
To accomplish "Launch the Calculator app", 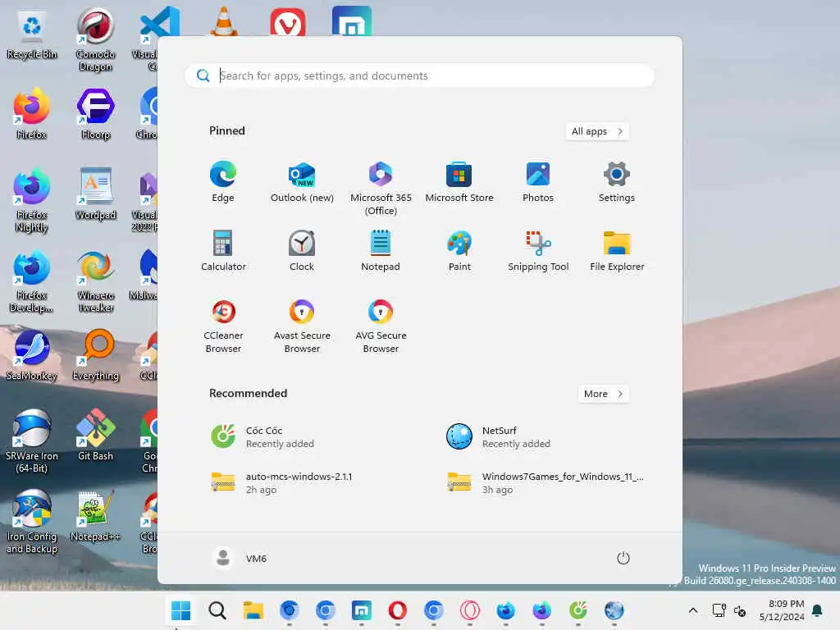I will pyautogui.click(x=223, y=251).
